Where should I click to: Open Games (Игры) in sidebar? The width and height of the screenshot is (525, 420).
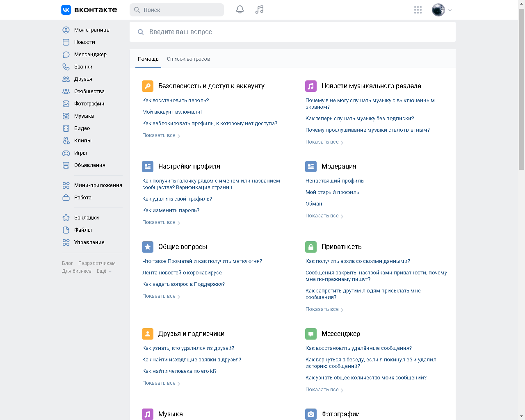tap(80, 153)
